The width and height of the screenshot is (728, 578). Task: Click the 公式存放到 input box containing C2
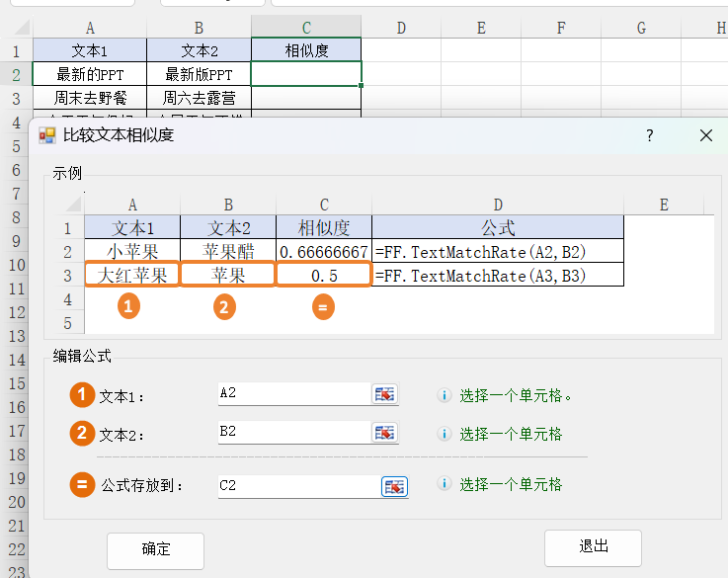(298, 486)
